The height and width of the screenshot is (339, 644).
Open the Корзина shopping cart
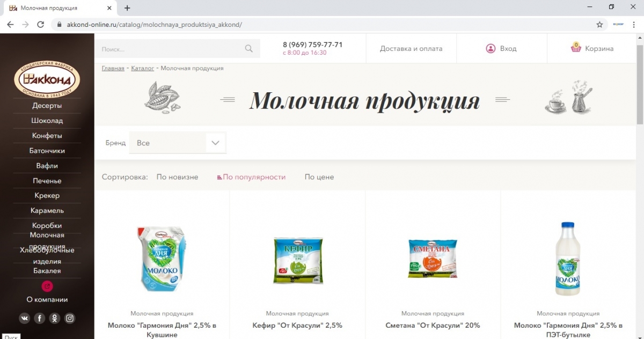point(592,48)
